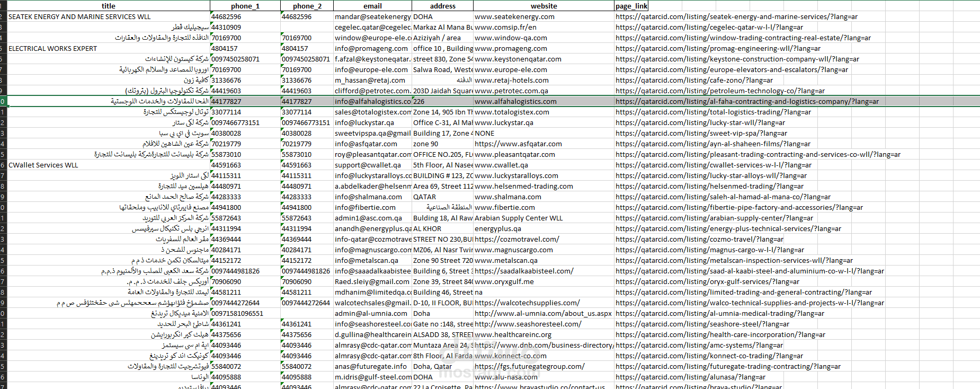Select email info@luckystar.qa
This screenshot has width=980, height=389.
point(372,122)
